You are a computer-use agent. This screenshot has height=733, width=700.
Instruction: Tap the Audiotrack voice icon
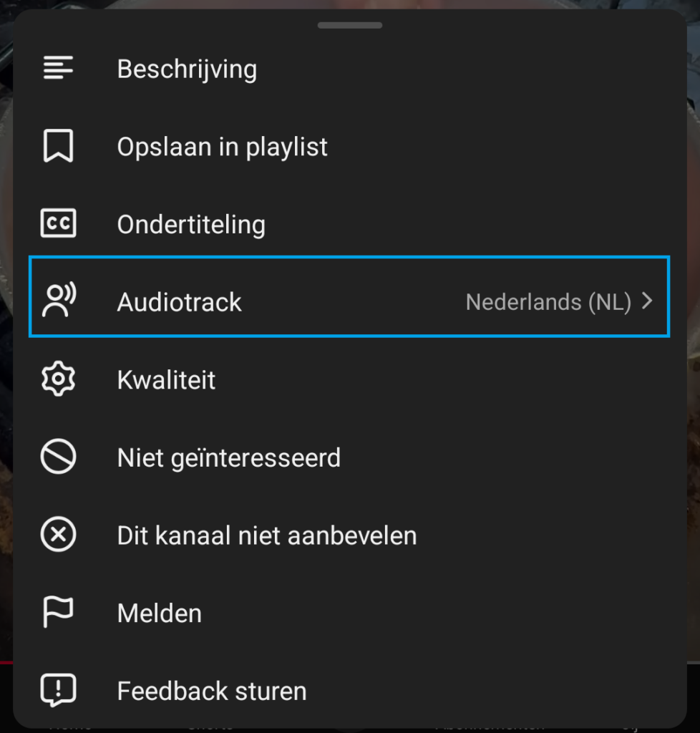(59, 301)
